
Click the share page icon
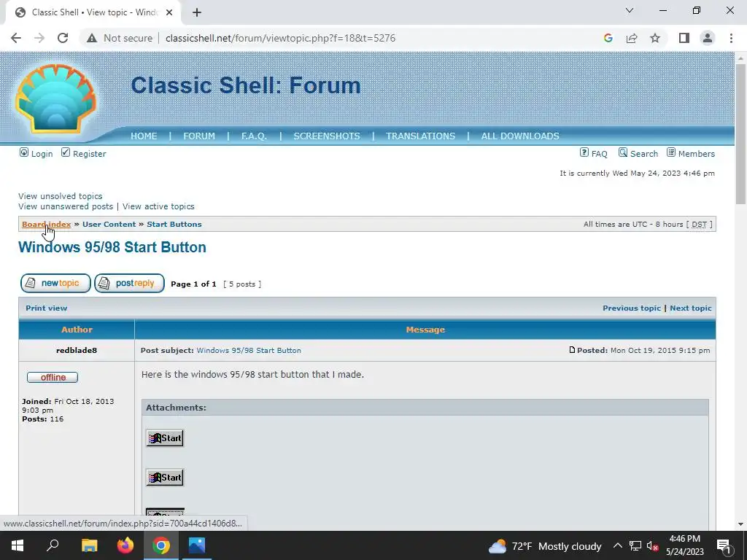coord(632,38)
